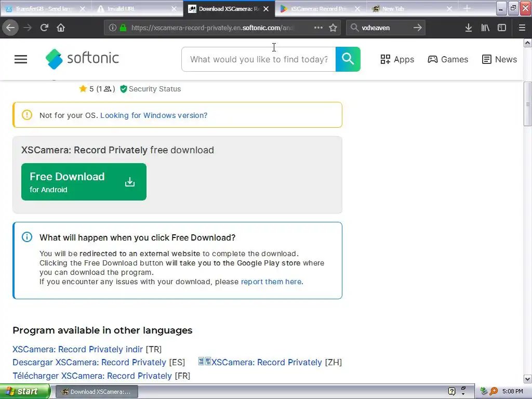532x399 pixels.
Task: Click the browser URL address field
Action: 212,28
